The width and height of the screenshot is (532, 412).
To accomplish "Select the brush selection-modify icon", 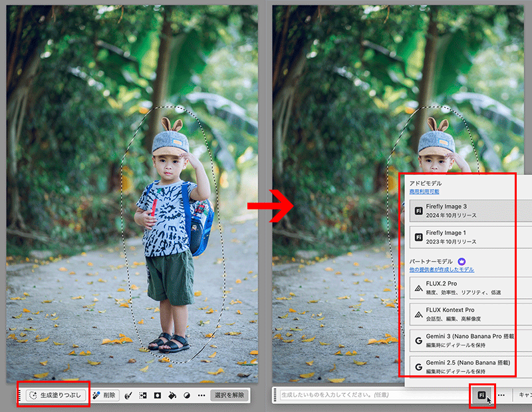I will [128, 395].
